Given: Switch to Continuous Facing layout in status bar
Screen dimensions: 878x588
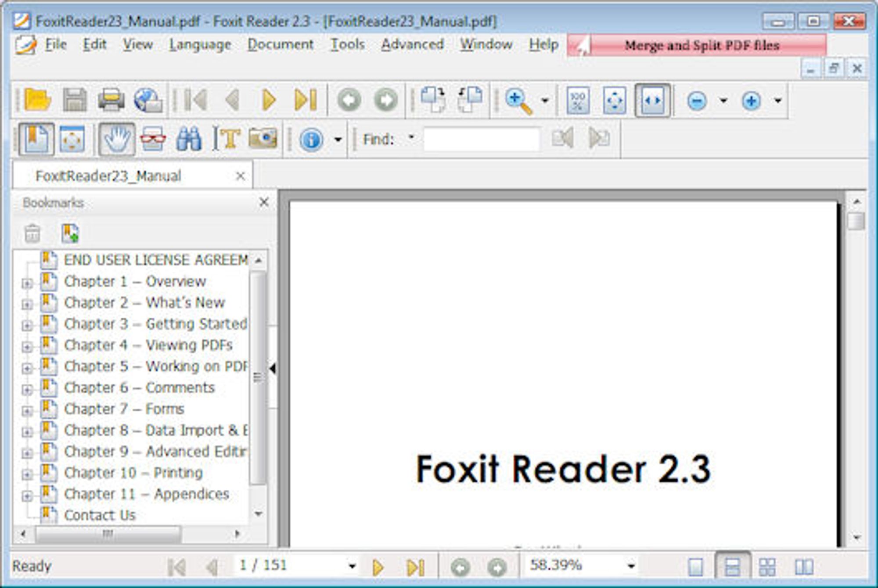Looking at the screenshot, I should coord(767,566).
